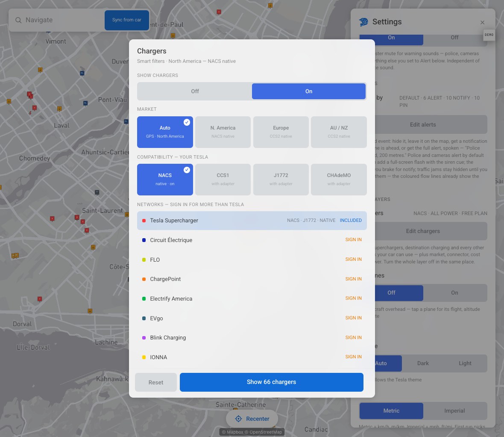Choose Metric units in Settings
The width and height of the screenshot is (504, 437).
click(x=391, y=411)
